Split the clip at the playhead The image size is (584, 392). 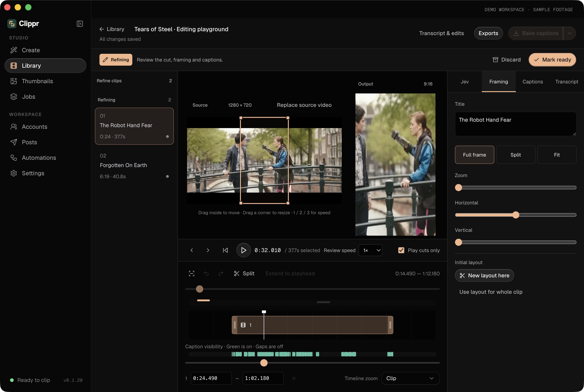pos(244,273)
